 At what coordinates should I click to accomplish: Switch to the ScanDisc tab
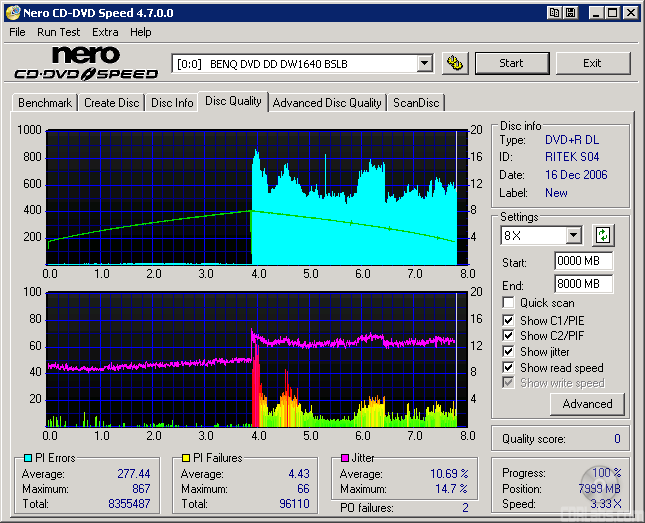[x=416, y=103]
